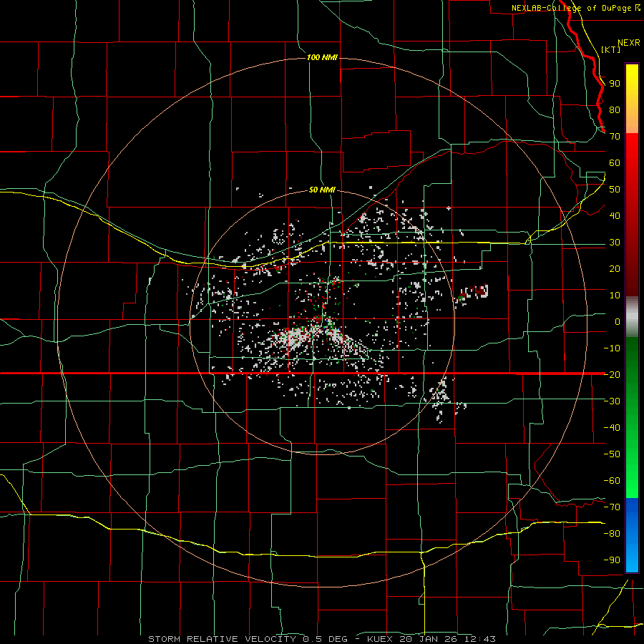Click the 0 value on the scale
Viewport: 644px width, 644px height.
pyautogui.click(x=618, y=321)
